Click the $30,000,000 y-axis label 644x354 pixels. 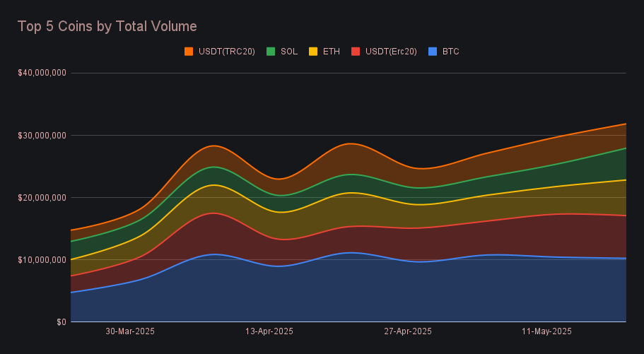[x=42, y=135]
